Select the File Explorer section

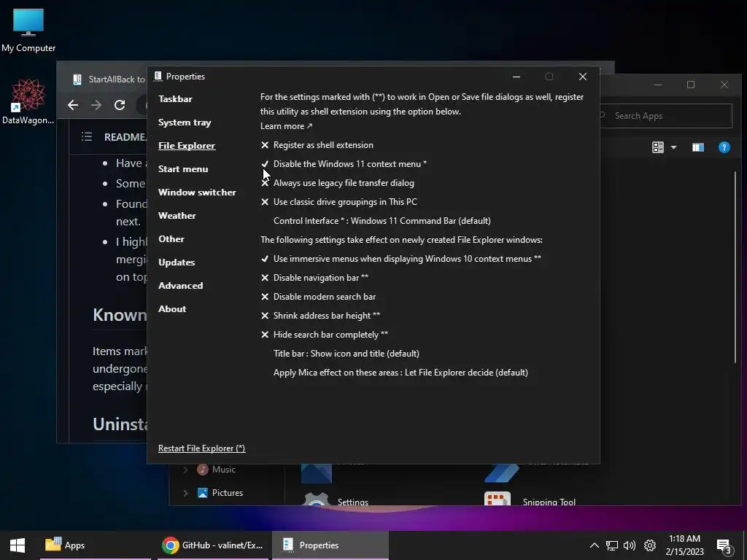pyautogui.click(x=187, y=146)
